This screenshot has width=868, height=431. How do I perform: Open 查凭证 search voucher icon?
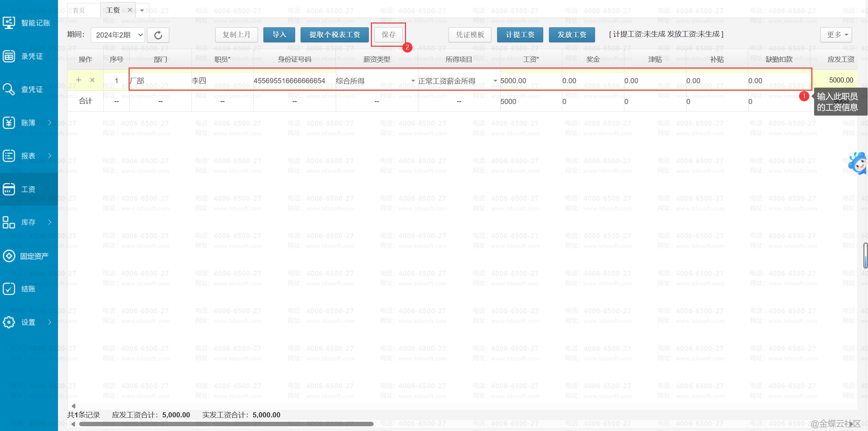coord(9,89)
